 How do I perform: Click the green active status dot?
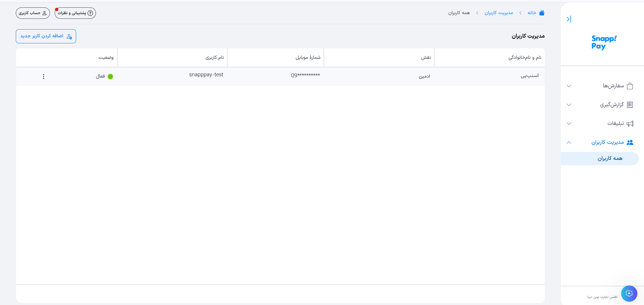[x=110, y=77]
